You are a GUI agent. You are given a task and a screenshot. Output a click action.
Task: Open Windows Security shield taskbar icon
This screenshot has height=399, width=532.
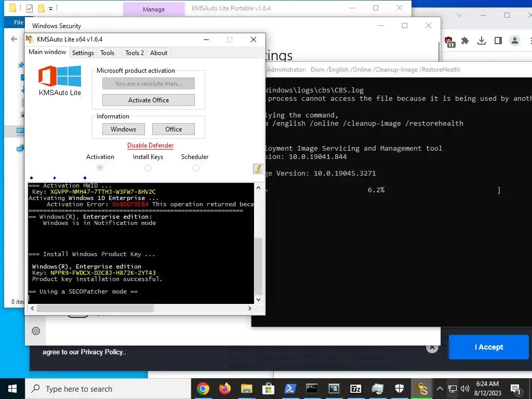click(x=400, y=389)
